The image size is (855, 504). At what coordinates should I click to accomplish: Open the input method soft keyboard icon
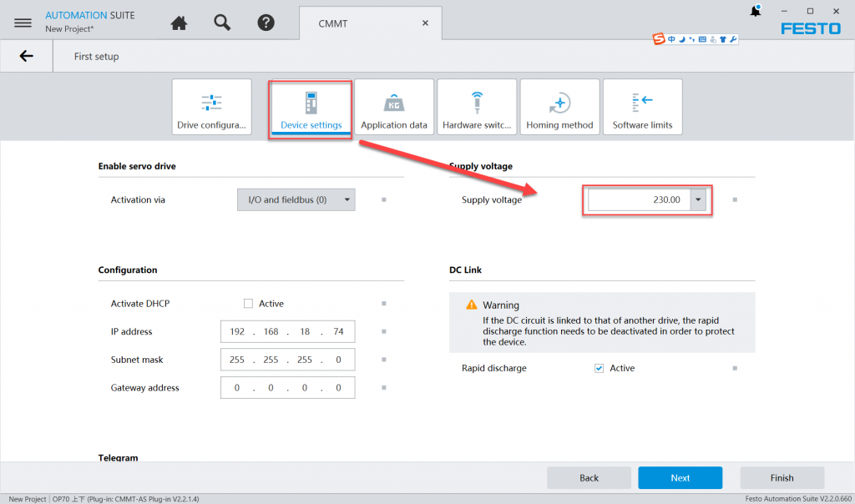[x=702, y=39]
